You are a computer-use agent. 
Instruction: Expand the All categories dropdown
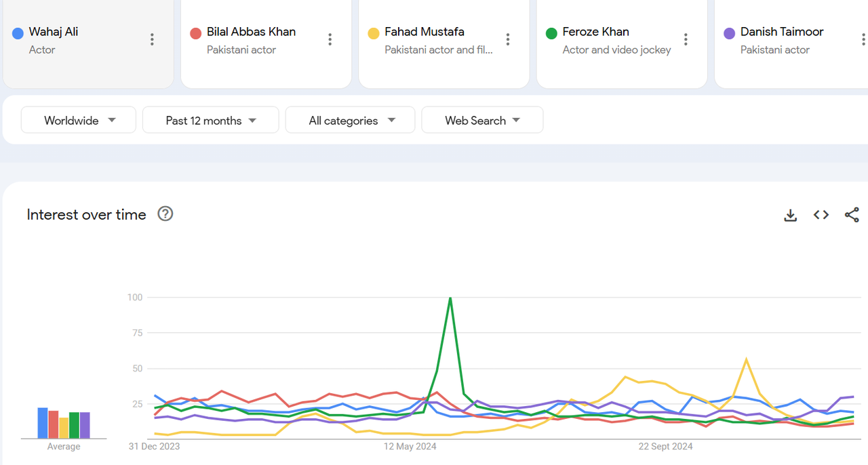click(x=350, y=120)
